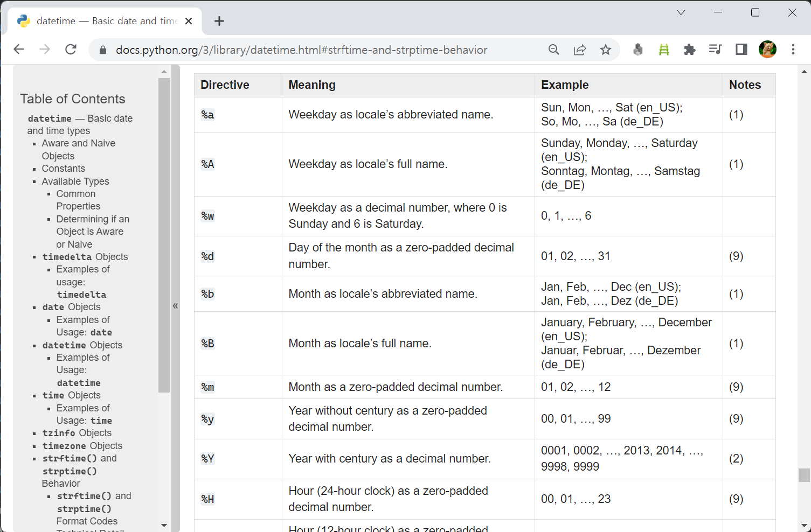Image resolution: width=811 pixels, height=532 pixels.
Task: View site information via the lock icon
Action: (102, 50)
